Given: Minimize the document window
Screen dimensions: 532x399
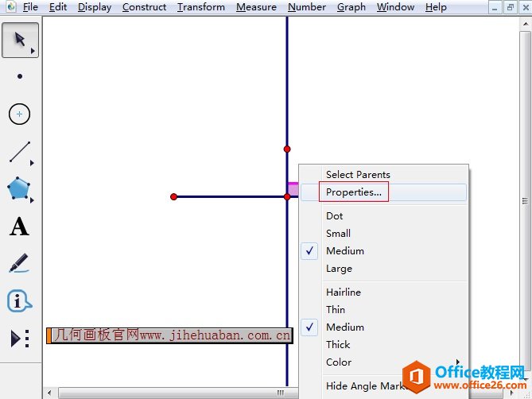Looking at the screenshot, I should coord(495,7).
